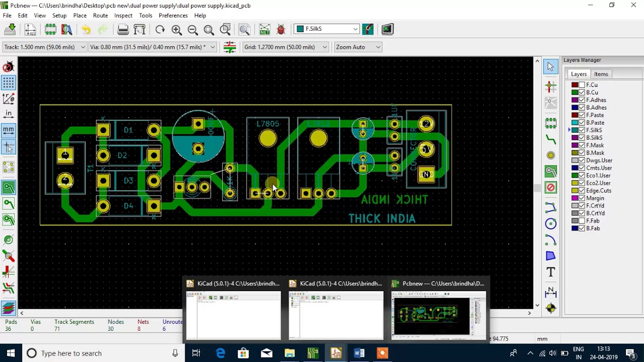Load netlist with NET icon

point(265,29)
